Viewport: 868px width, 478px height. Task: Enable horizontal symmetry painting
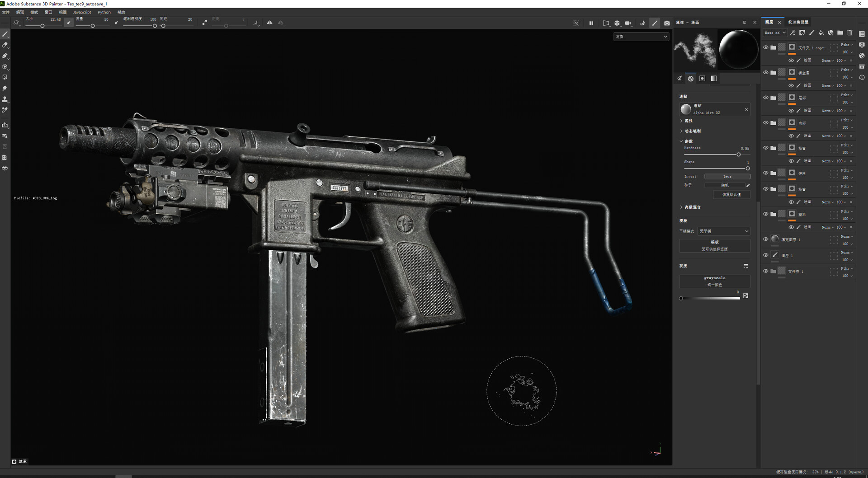270,22
